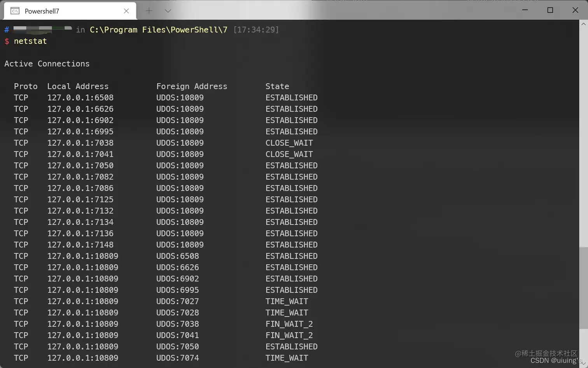Screen dimensions: 588x368
Task: Click the State column header
Action: pyautogui.click(x=277, y=86)
